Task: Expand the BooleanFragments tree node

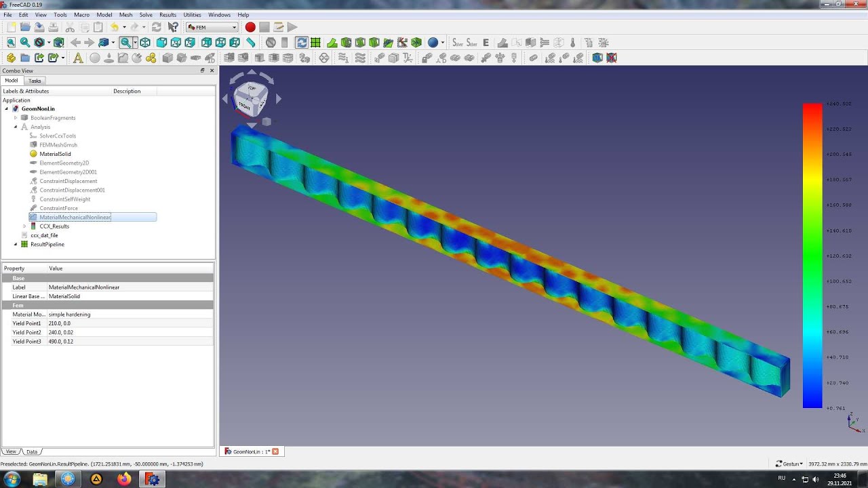Action: (16, 118)
